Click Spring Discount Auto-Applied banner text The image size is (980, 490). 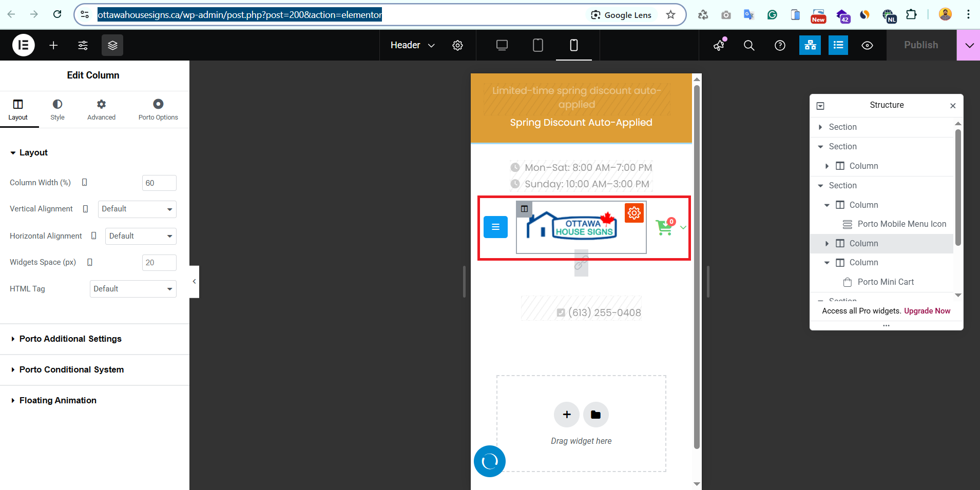[x=581, y=123]
